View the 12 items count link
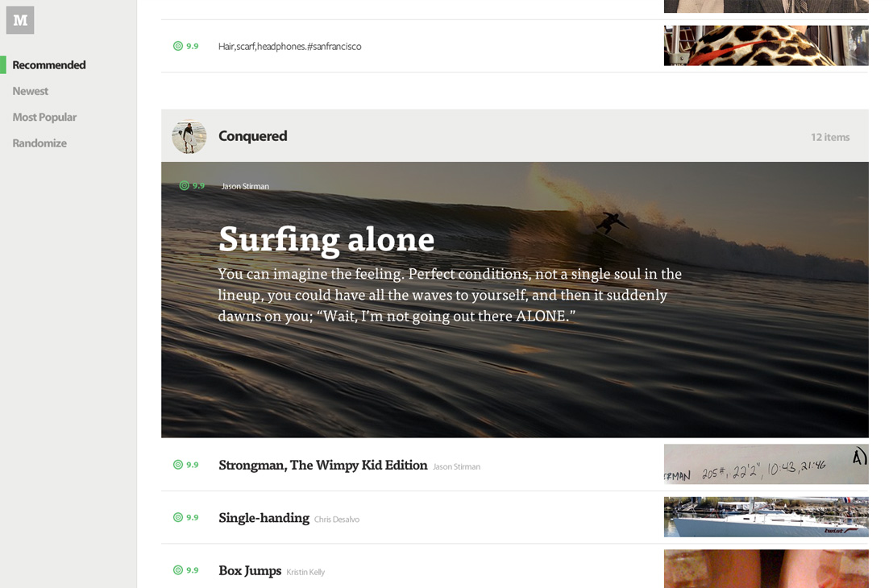This screenshot has height=588, width=893. [830, 137]
